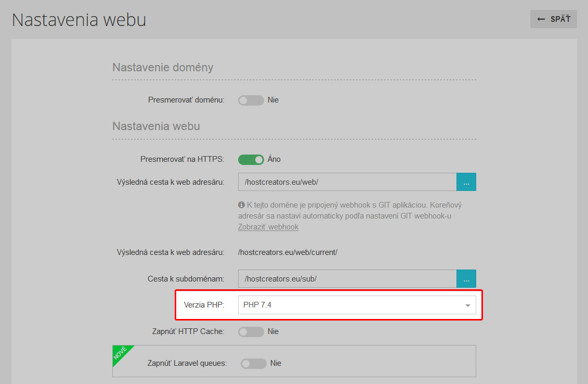588x384 pixels.
Task: Click the info icon before webhook notice
Action: coord(242,205)
